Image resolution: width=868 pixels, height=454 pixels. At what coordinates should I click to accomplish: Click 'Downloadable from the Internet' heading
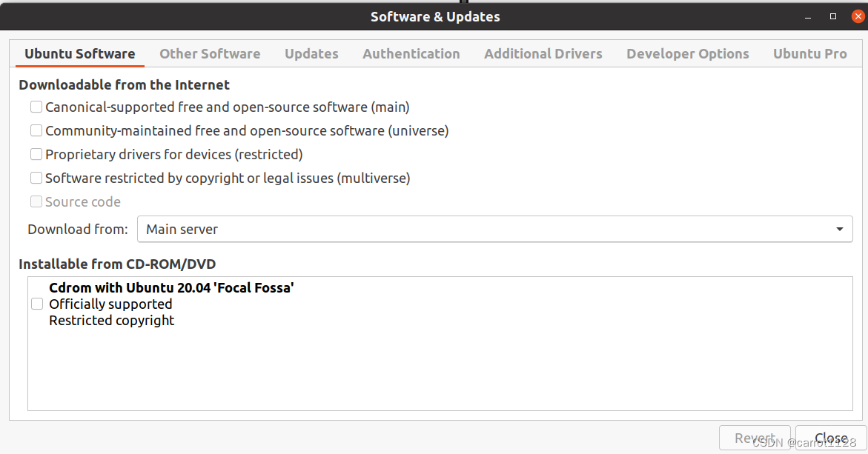pos(124,84)
